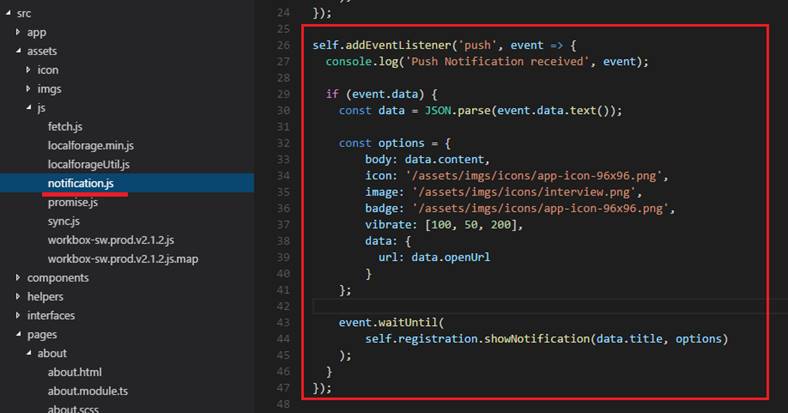Screen dimensions: 788x413
Task: Select the components folder label
Action: point(58,278)
